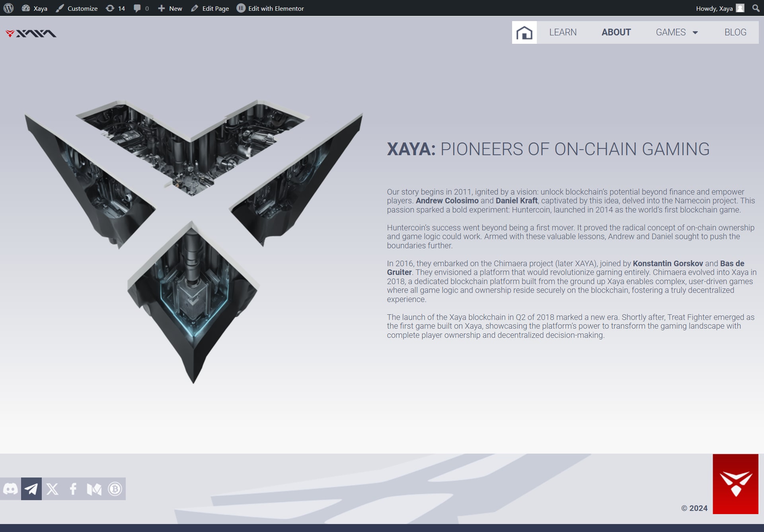The image size is (764, 532).
Task: Click the Xaya logo in header
Action: 31,33
